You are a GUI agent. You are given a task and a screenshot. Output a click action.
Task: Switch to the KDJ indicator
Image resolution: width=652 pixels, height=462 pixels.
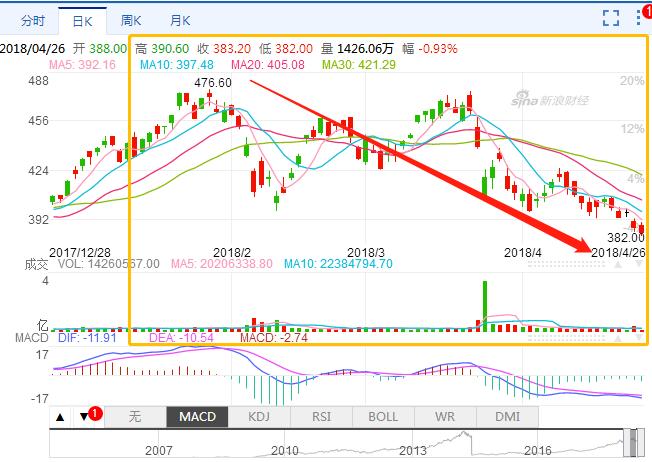(x=259, y=417)
